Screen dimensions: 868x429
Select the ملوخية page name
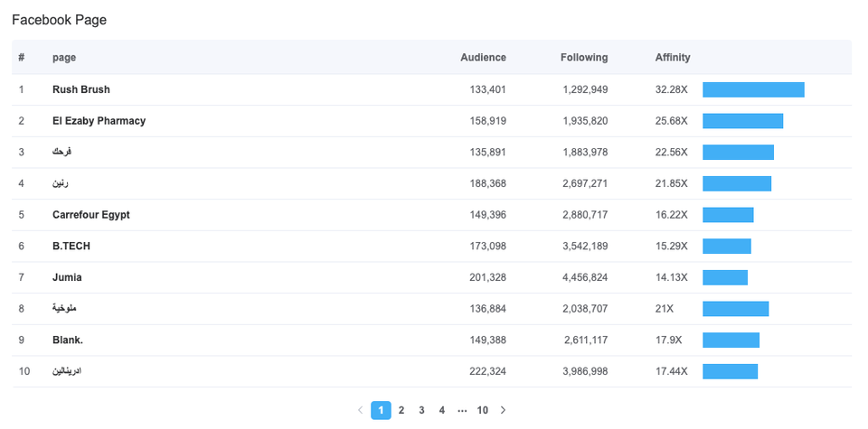(x=65, y=309)
